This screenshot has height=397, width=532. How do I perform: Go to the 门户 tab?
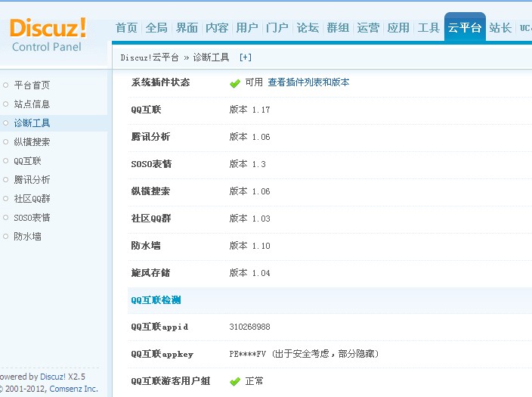coord(277,28)
